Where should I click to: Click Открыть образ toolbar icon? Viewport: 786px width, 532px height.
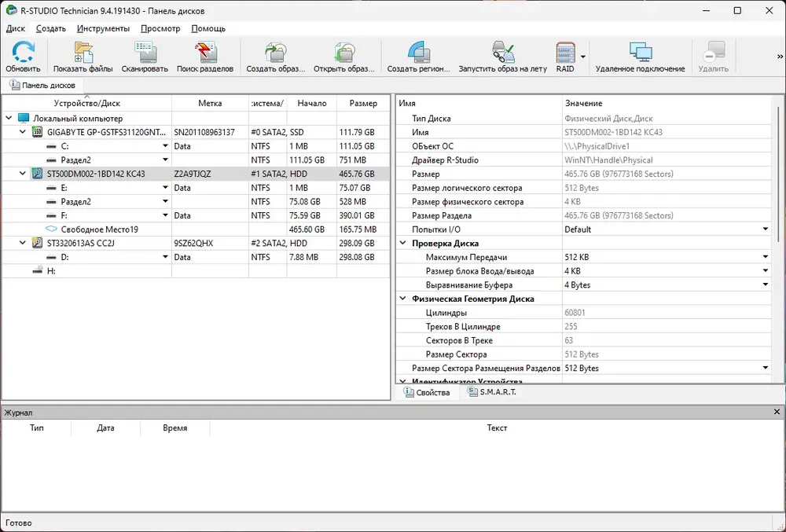tap(344, 52)
